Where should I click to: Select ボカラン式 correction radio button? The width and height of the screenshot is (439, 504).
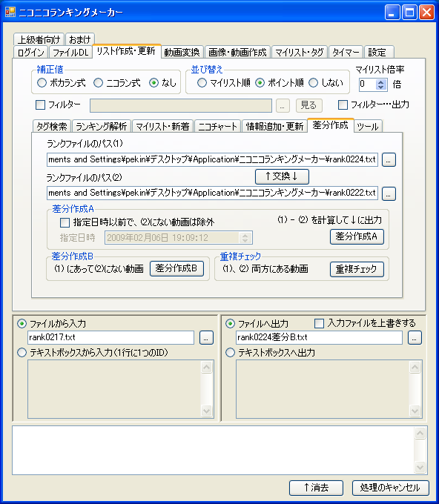[x=42, y=83]
